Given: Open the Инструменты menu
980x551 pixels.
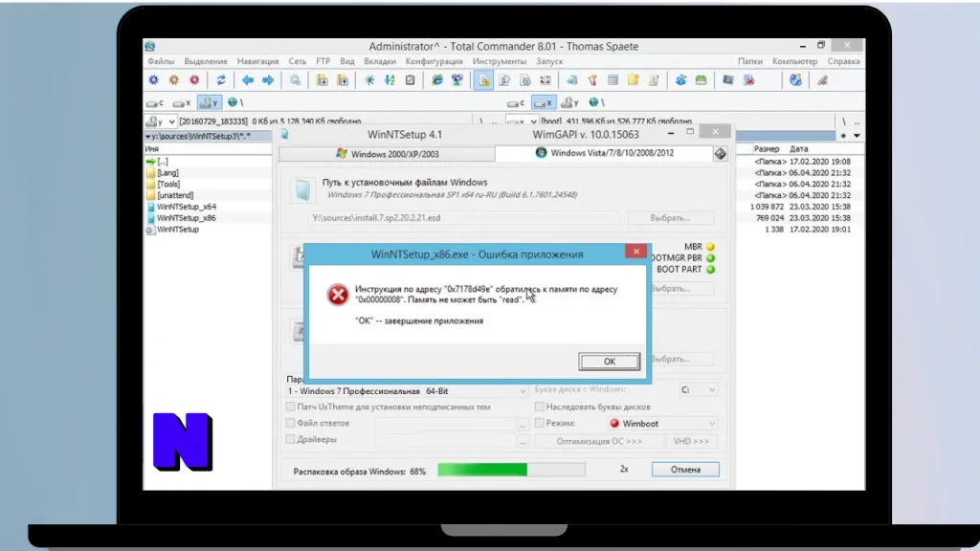Looking at the screenshot, I should tap(500, 61).
